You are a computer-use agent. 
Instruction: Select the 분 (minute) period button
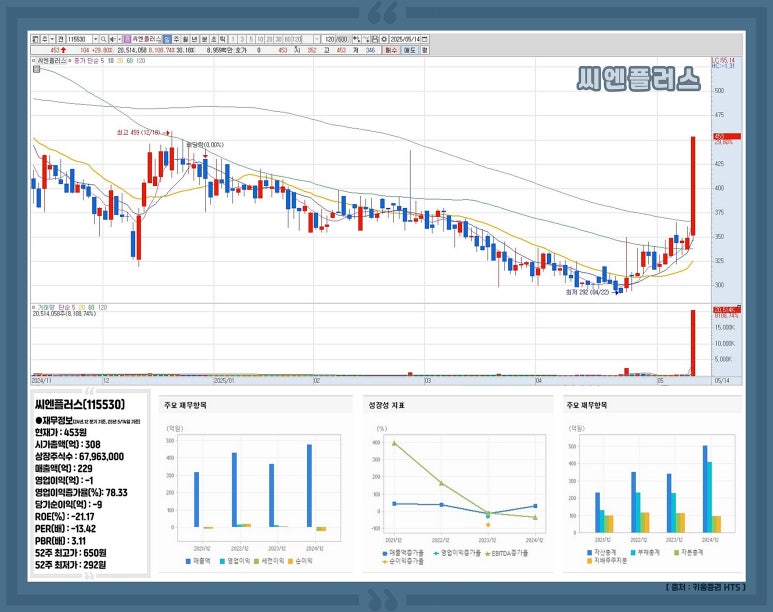tap(205, 39)
